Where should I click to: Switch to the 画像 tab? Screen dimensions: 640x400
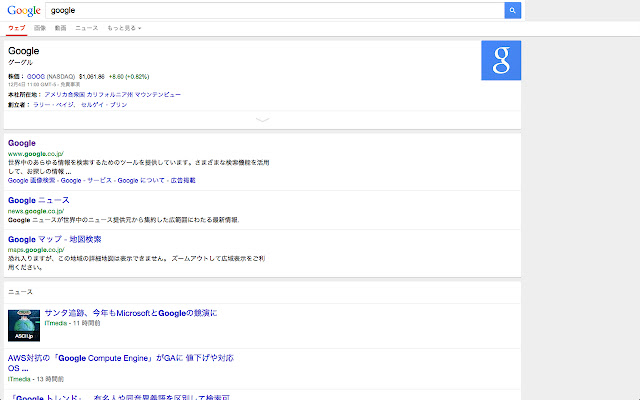pyautogui.click(x=40, y=28)
